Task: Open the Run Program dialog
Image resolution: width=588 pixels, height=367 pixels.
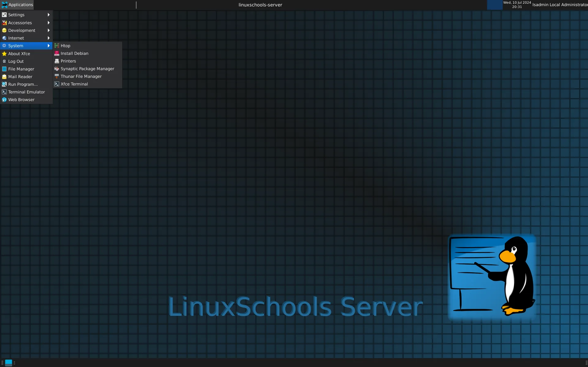Action: (22, 84)
